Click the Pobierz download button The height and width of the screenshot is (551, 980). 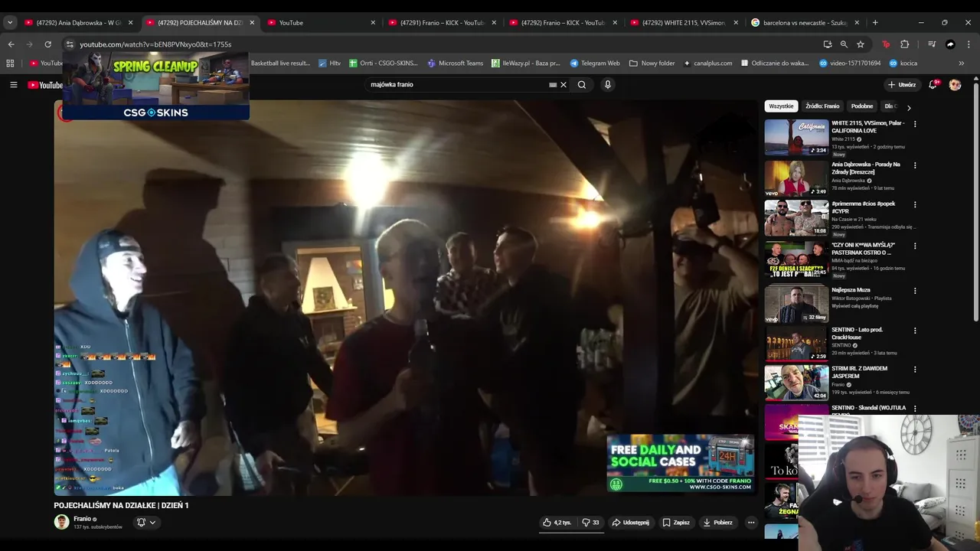(718, 523)
